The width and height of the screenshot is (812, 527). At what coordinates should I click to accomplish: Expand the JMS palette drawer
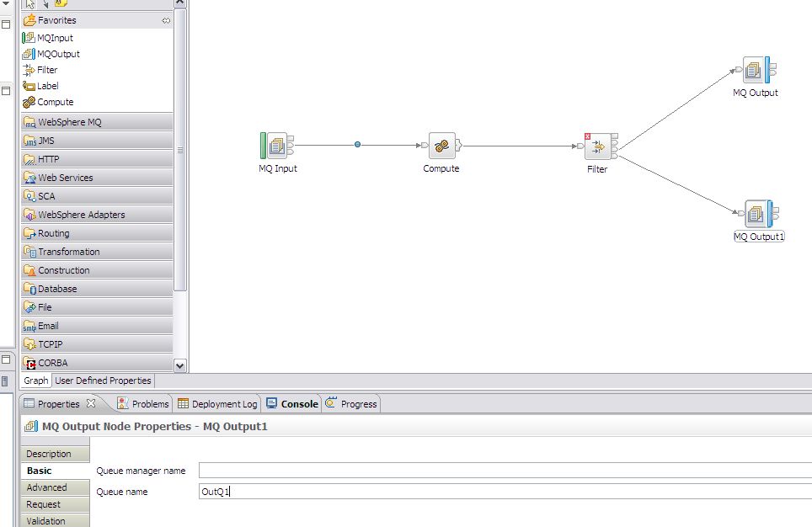[97, 141]
